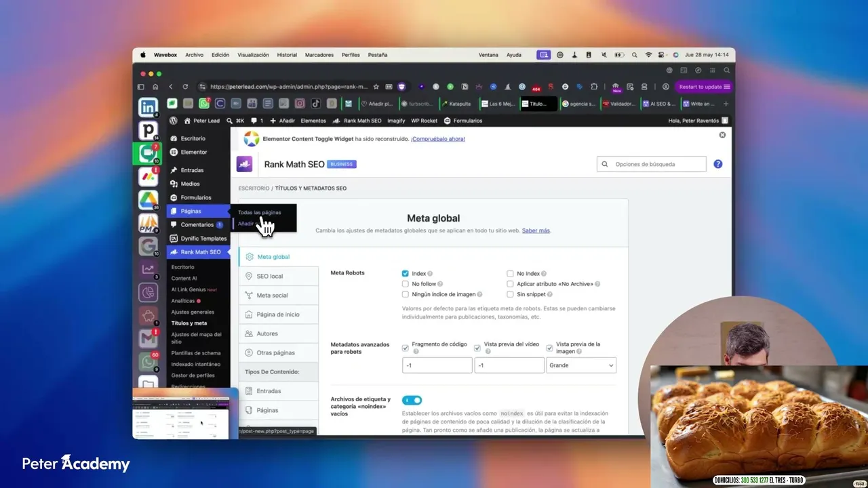
Task: Bookmark this page with the star icon
Action: [376, 87]
